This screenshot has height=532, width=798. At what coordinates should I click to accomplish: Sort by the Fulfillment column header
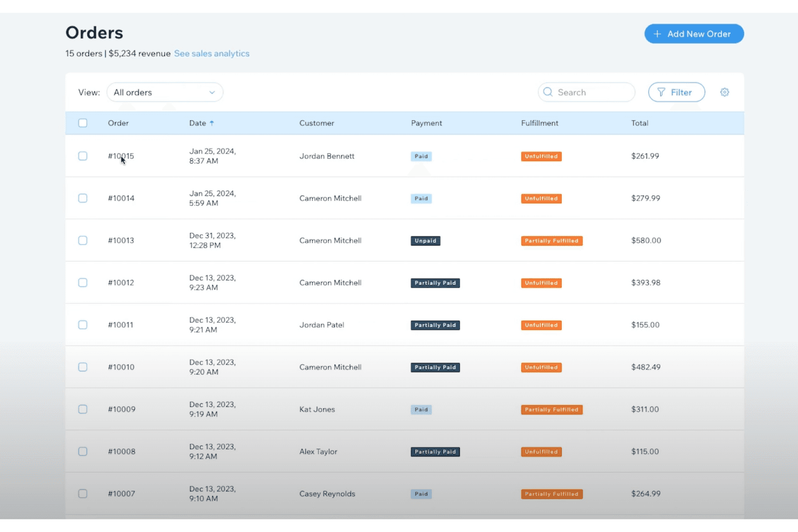click(540, 123)
